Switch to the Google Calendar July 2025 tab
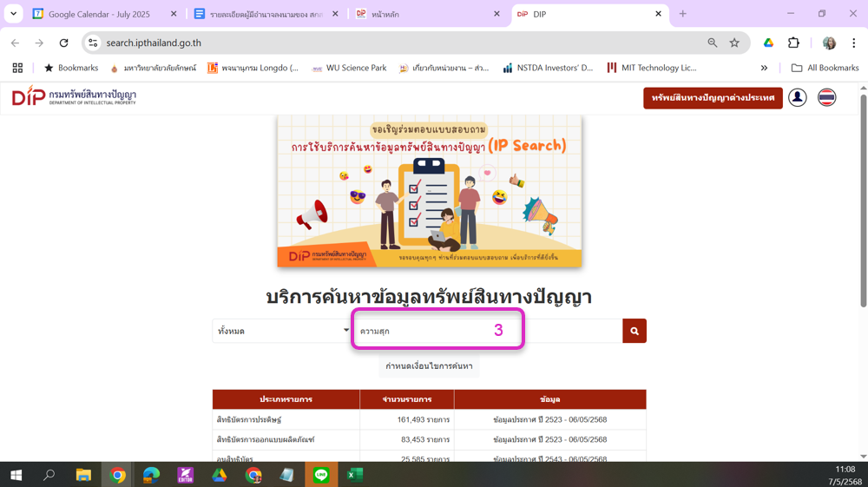 pos(99,15)
